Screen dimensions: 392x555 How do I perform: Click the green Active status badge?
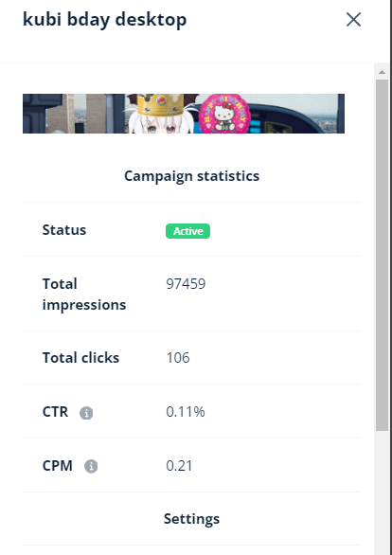pyautogui.click(x=187, y=231)
